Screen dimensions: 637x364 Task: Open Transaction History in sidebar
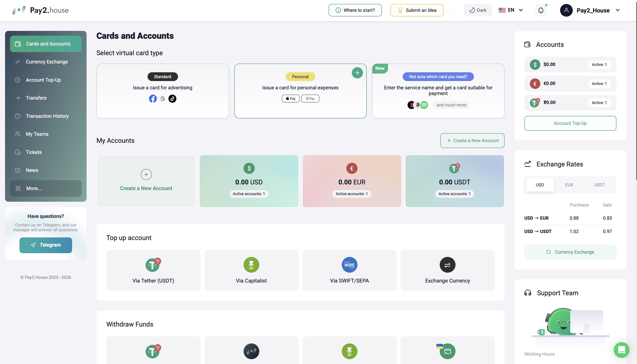46,116
